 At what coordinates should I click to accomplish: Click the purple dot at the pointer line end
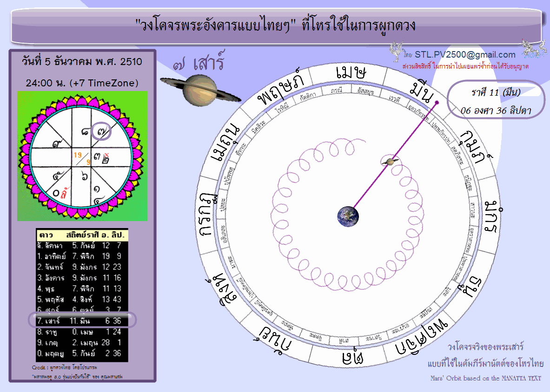point(437,103)
